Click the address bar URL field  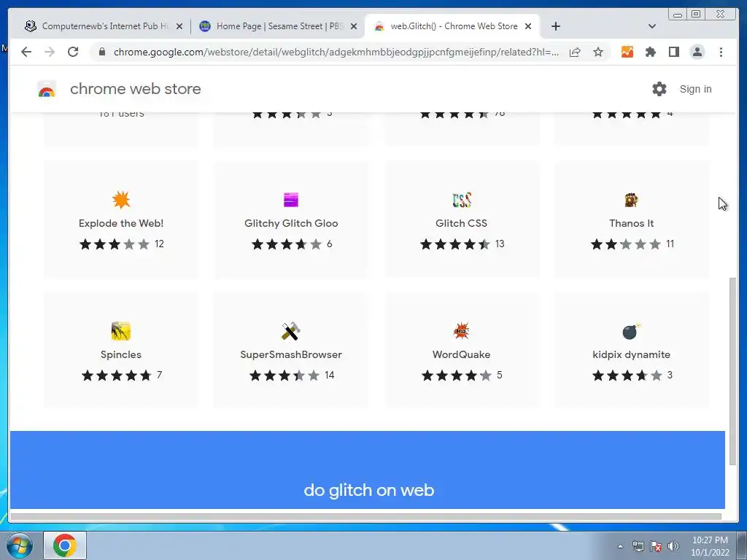tap(336, 52)
